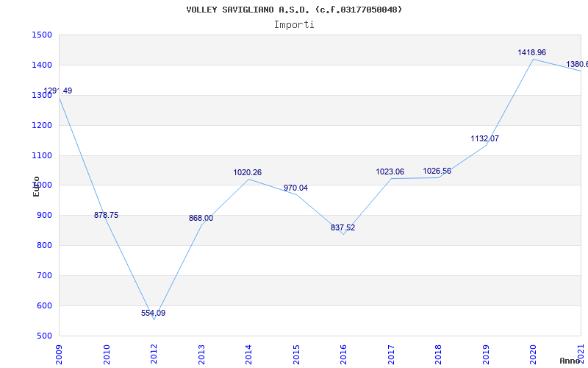Screen dimensions: 588x368
Task: Click the 1200 y-axis tick label
Action: (x=42, y=125)
